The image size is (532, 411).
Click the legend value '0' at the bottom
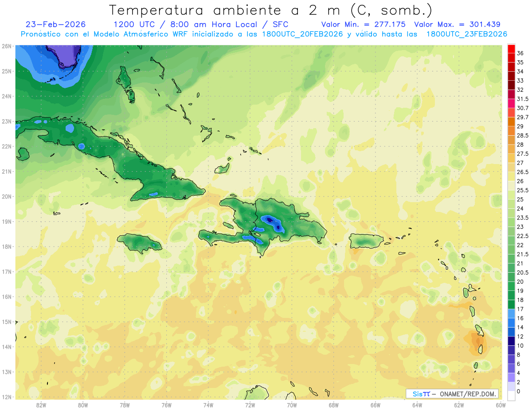(x=519, y=391)
